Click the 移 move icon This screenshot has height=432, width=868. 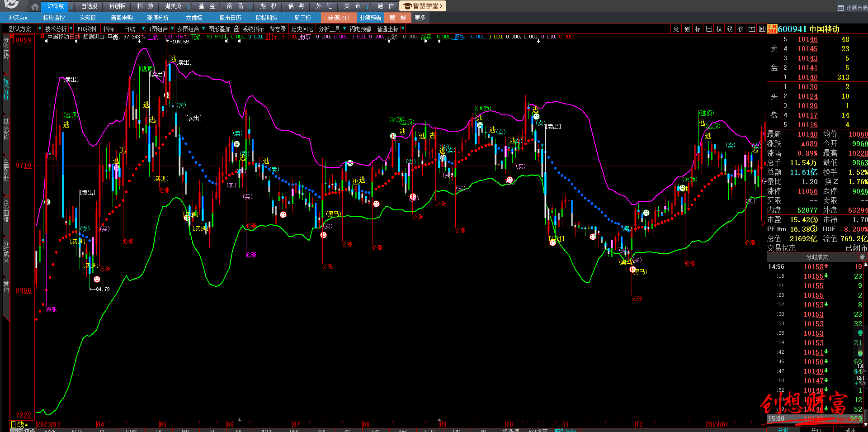tap(741, 29)
